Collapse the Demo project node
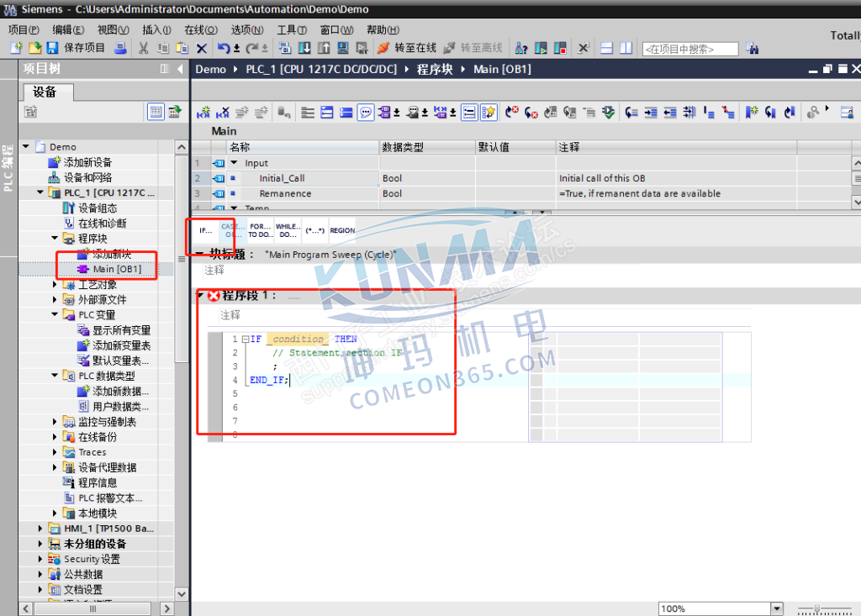The width and height of the screenshot is (861, 616). pyautogui.click(x=26, y=146)
